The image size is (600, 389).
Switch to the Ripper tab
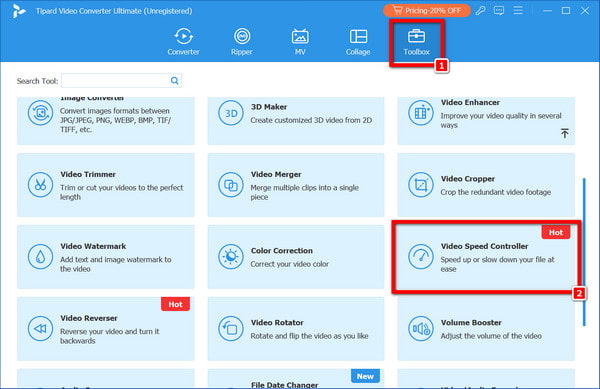point(242,42)
